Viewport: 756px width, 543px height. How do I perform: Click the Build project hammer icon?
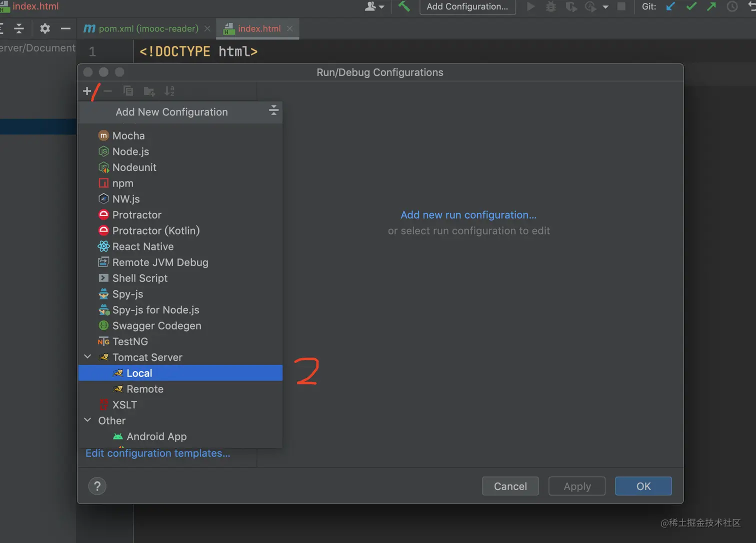point(404,6)
